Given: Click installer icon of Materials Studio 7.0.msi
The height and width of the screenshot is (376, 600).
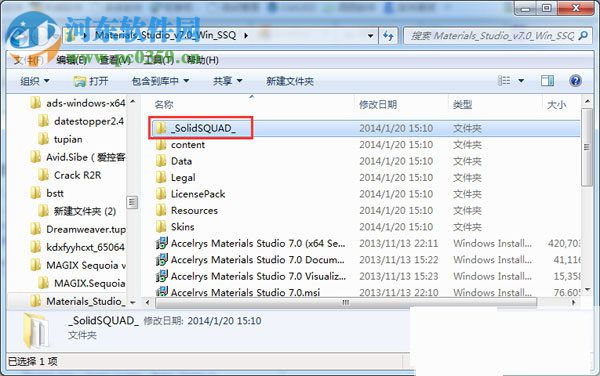Looking at the screenshot, I should (162, 291).
